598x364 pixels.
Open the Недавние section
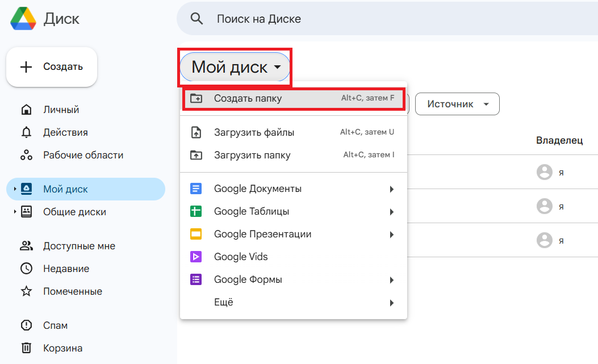(x=66, y=269)
